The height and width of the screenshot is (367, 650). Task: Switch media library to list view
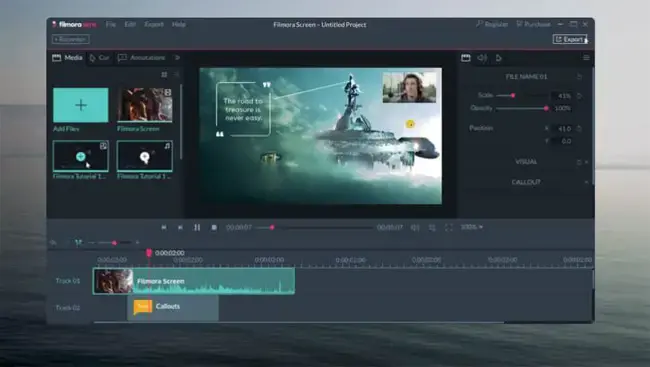176,75
